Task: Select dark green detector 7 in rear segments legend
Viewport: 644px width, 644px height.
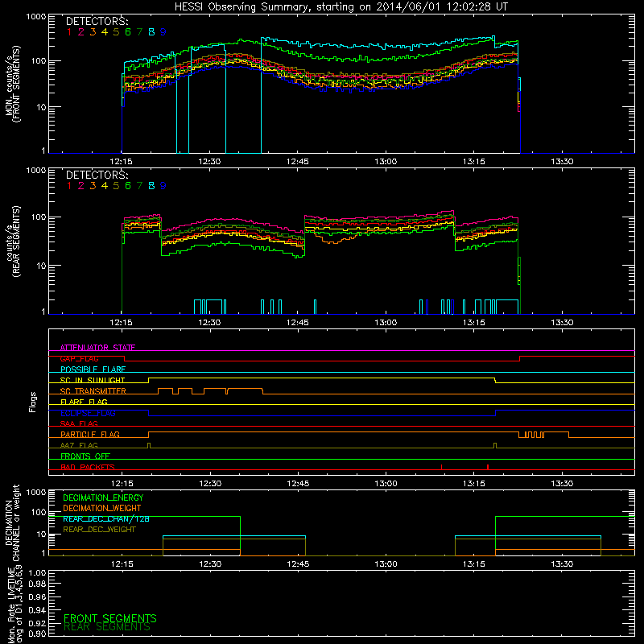Action: coord(139,186)
